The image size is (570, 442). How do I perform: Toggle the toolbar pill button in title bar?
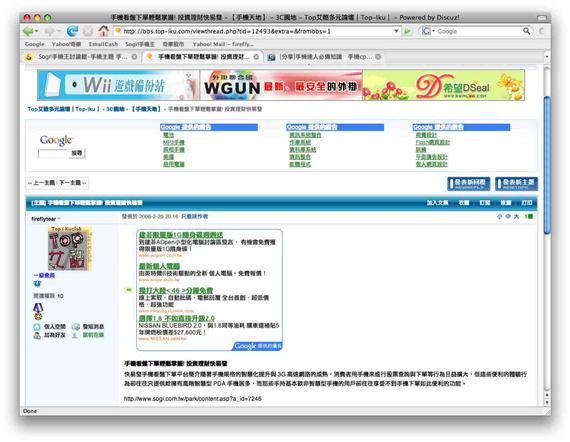[x=542, y=17]
